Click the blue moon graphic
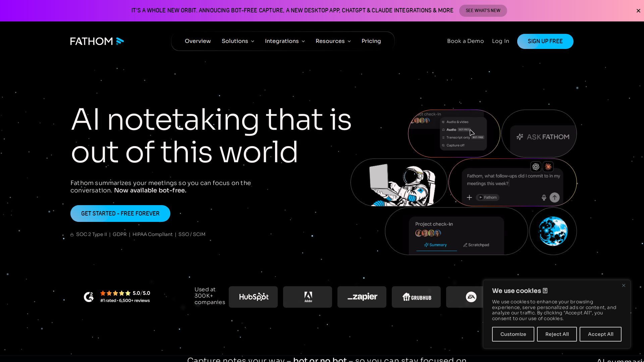 [553, 231]
